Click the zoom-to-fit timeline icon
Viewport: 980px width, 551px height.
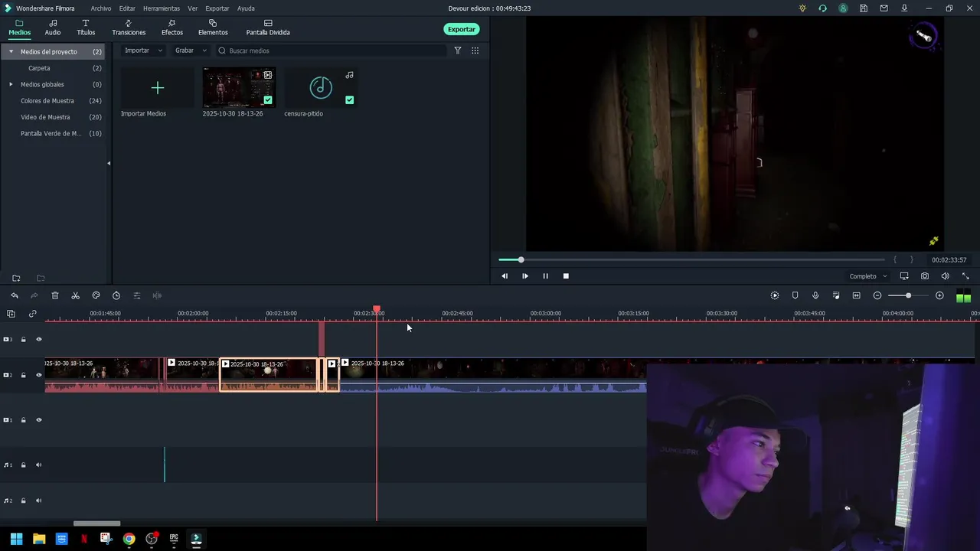[857, 295]
